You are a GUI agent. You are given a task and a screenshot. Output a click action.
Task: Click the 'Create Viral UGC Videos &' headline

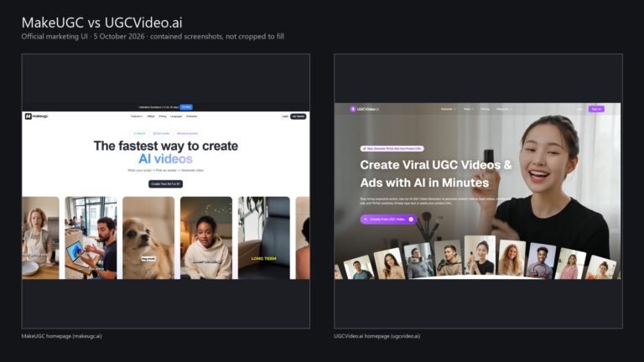tap(436, 165)
